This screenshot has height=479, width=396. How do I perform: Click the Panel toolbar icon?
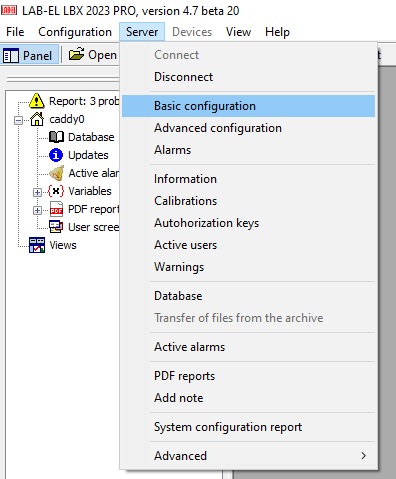point(11,55)
